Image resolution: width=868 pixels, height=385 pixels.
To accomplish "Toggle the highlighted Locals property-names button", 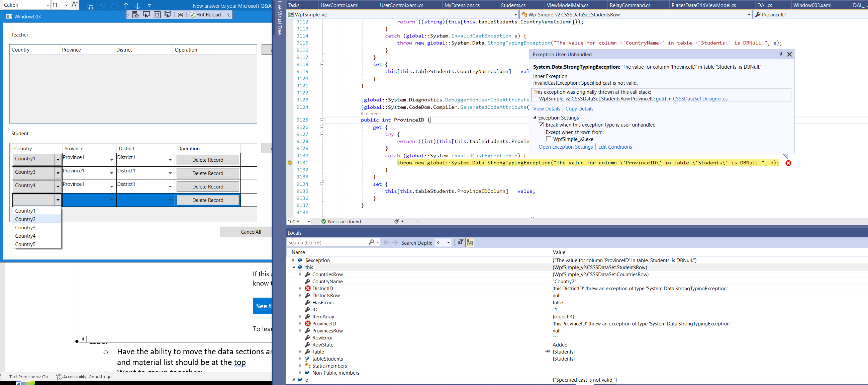I will [x=470, y=242].
